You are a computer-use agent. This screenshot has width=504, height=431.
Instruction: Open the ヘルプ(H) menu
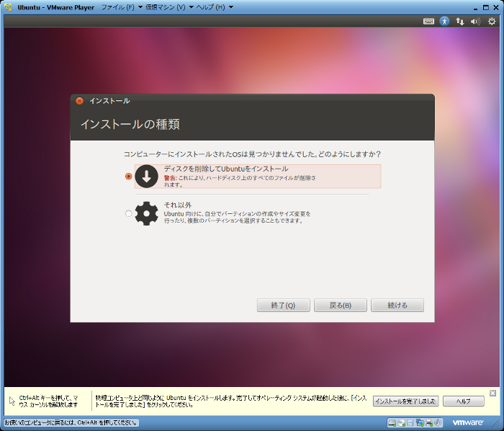tap(210, 7)
